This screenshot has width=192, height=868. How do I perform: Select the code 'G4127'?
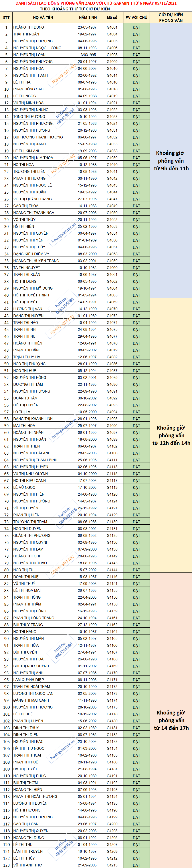(112, 508)
